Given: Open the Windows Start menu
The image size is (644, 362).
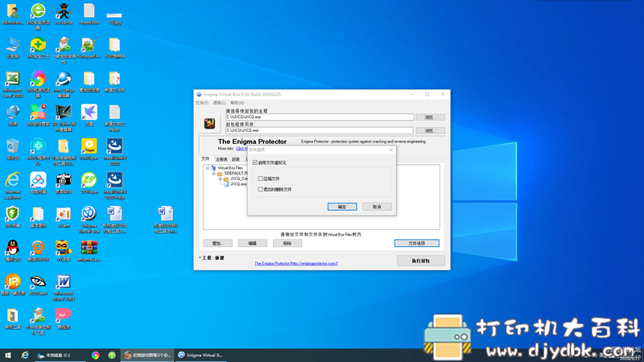Looking at the screenshot, I should 8,356.
